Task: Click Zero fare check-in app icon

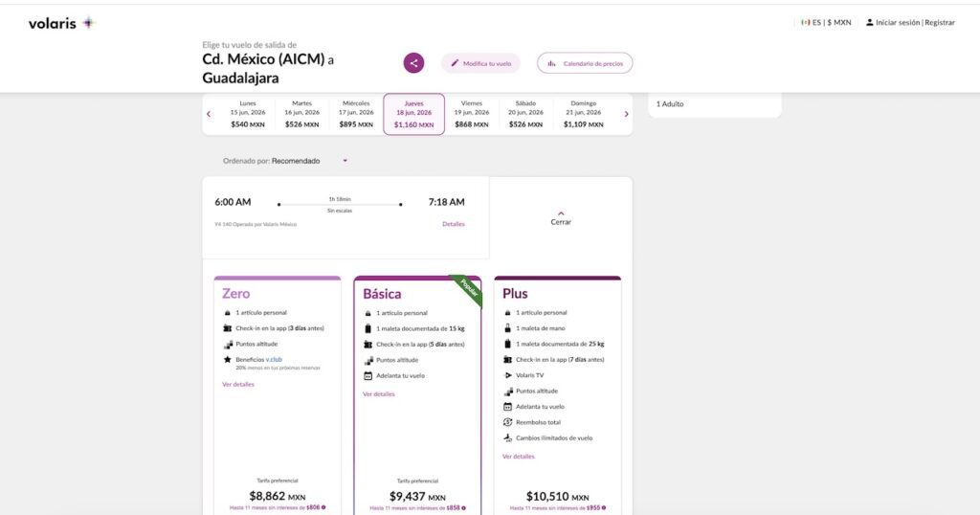Action: (x=228, y=328)
